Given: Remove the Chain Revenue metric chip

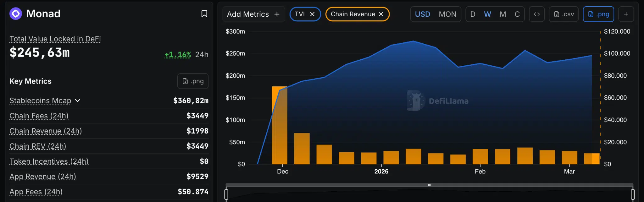Looking at the screenshot, I should click(x=381, y=14).
